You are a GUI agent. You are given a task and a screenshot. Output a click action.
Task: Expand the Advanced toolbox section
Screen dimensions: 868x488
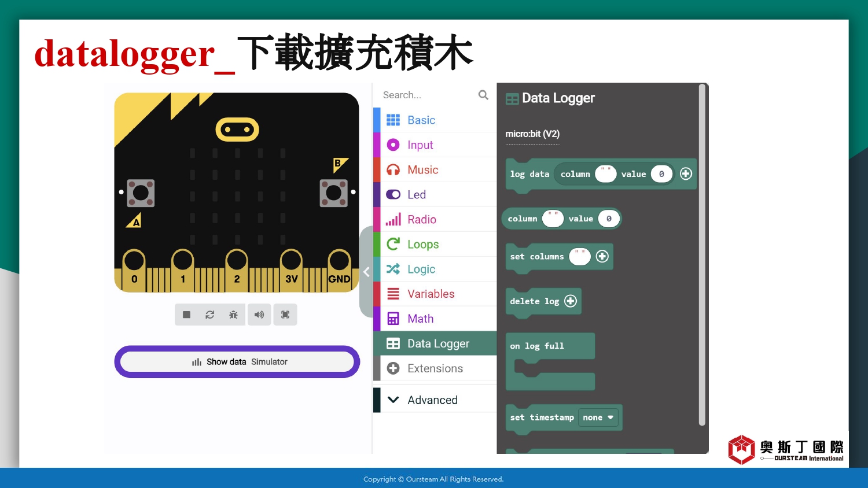435,400
